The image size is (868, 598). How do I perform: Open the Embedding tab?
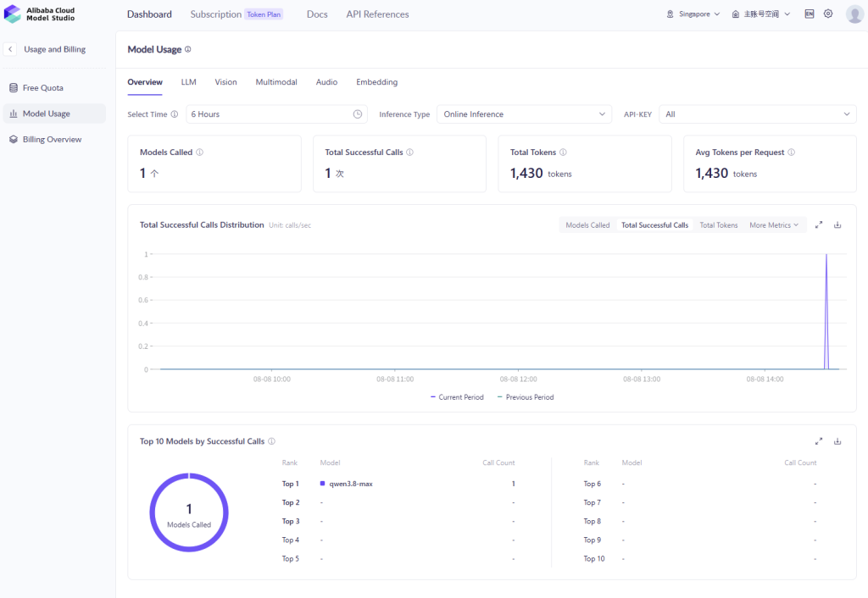(x=376, y=82)
